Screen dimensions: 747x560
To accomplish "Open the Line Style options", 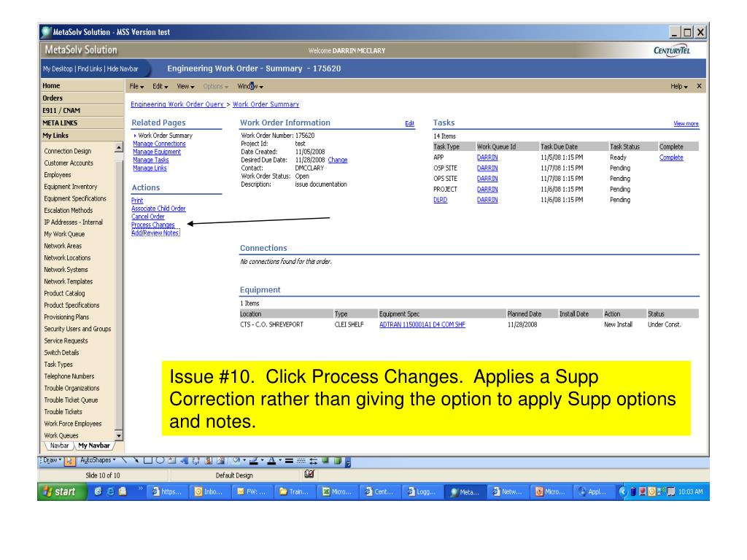I will pyautogui.click(x=289, y=461).
